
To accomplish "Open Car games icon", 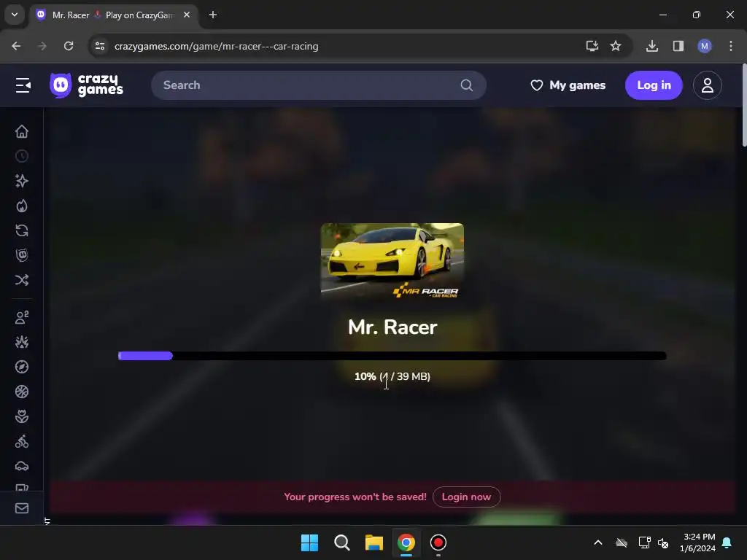I will [x=22, y=466].
